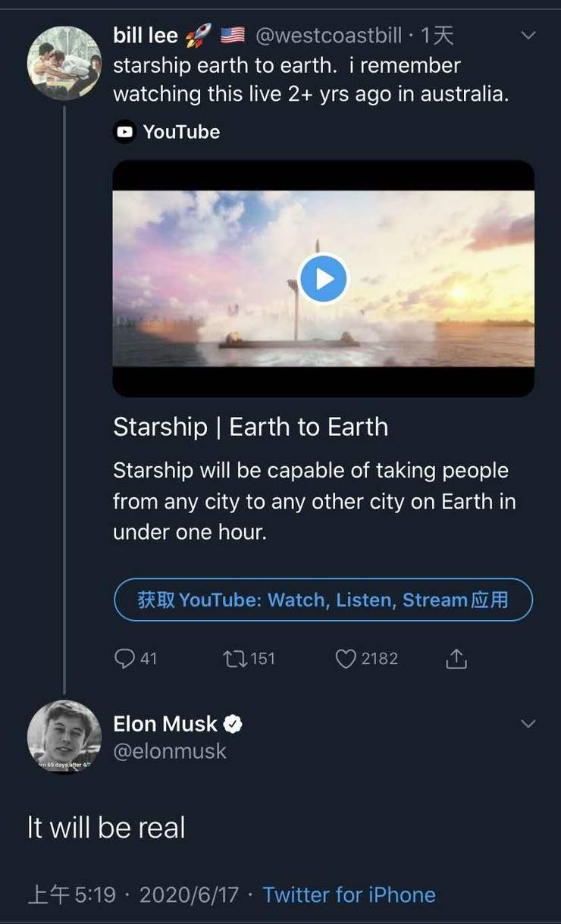The image size is (561, 924).
Task: Open the 2020/6/17 tweet timestamp
Action: pyautogui.click(x=189, y=894)
